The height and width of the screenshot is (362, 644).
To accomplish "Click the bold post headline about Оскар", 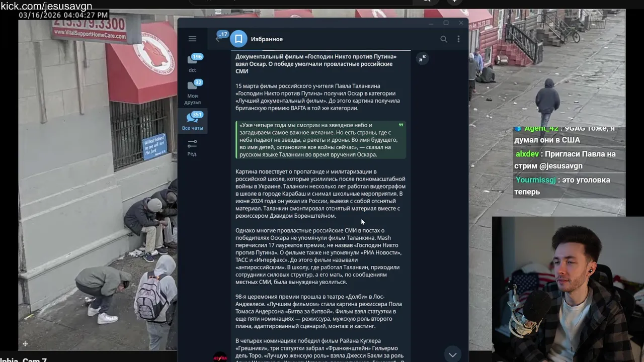I will click(x=316, y=64).
